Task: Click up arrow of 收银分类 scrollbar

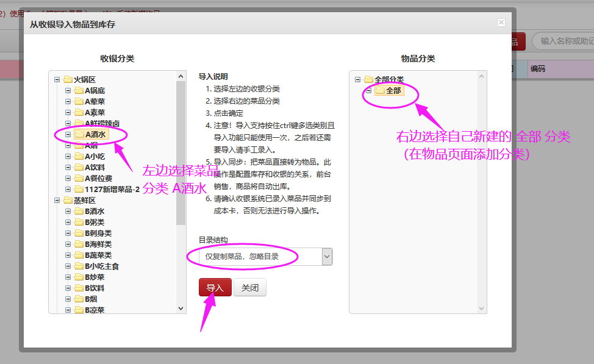Action: (181, 76)
